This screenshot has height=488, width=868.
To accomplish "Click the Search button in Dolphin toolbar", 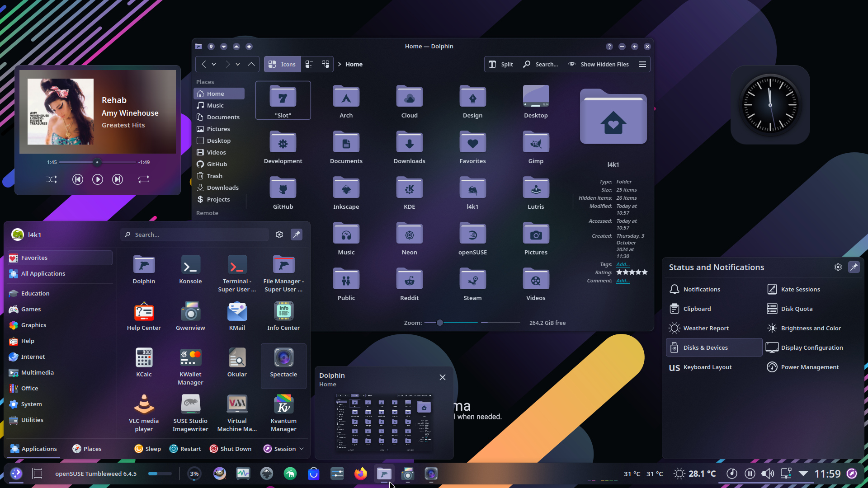I will pyautogui.click(x=540, y=64).
